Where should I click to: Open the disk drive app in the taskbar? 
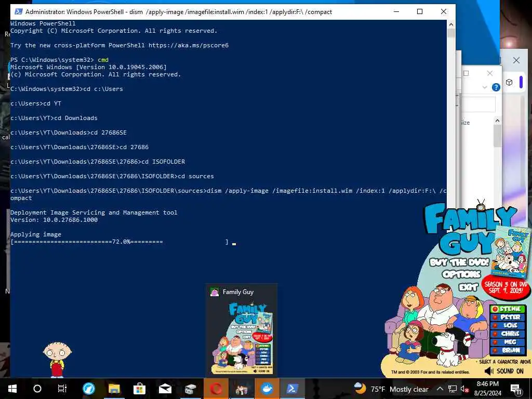click(190, 389)
